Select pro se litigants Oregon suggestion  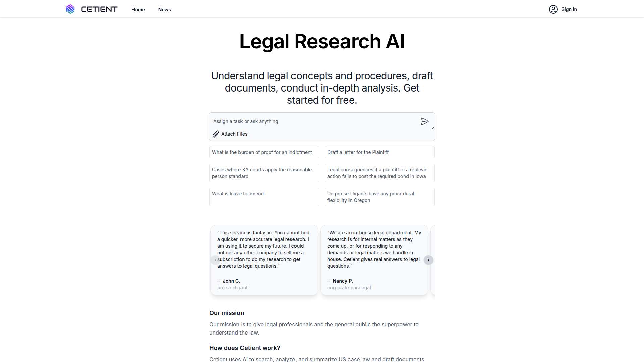pos(380,197)
